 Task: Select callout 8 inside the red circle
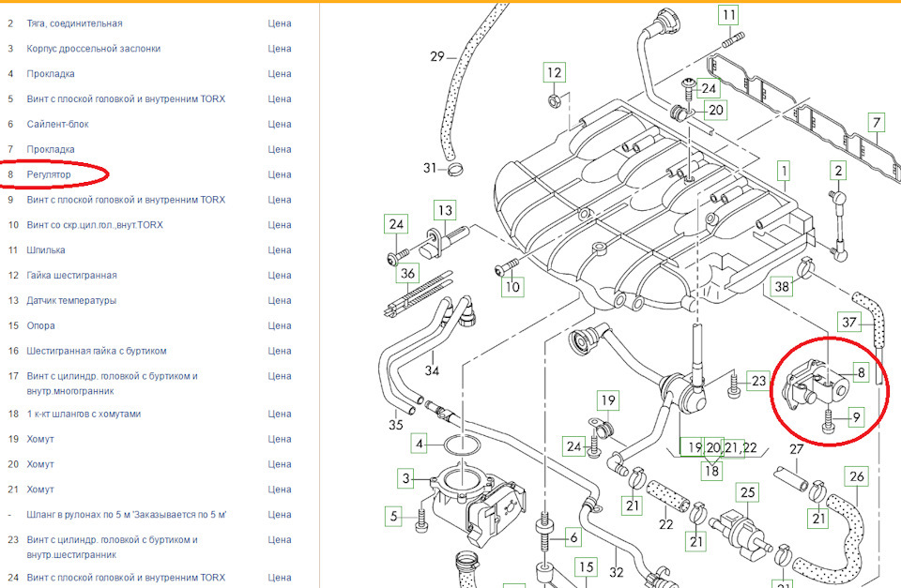[x=863, y=372]
